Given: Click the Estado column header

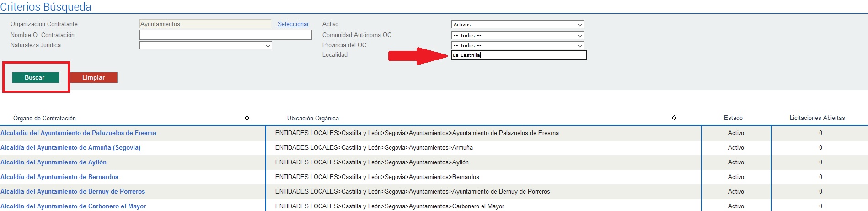Looking at the screenshot, I should [x=733, y=118].
